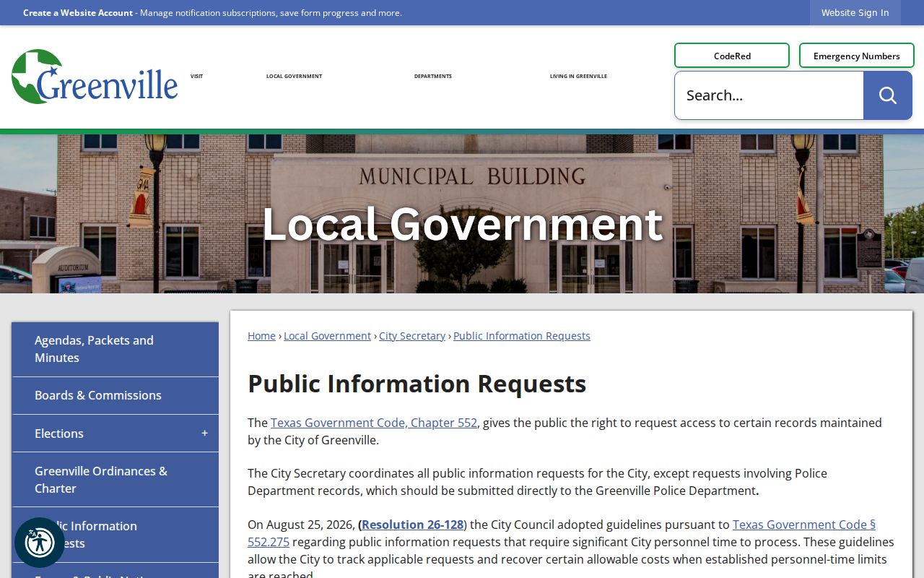The image size is (924, 578).
Task: Open the Local Government menu
Action: point(294,76)
